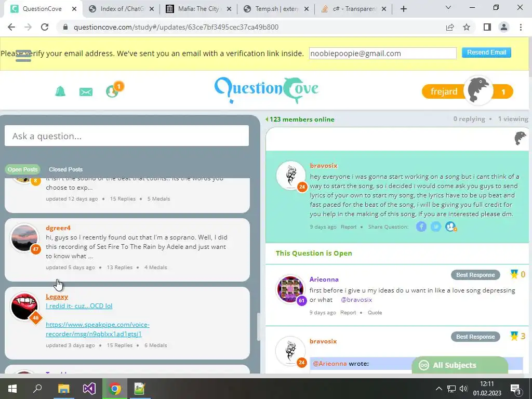Click Legaxy's vampire lips avatar
Screen dimensions: 532x399
[24, 306]
